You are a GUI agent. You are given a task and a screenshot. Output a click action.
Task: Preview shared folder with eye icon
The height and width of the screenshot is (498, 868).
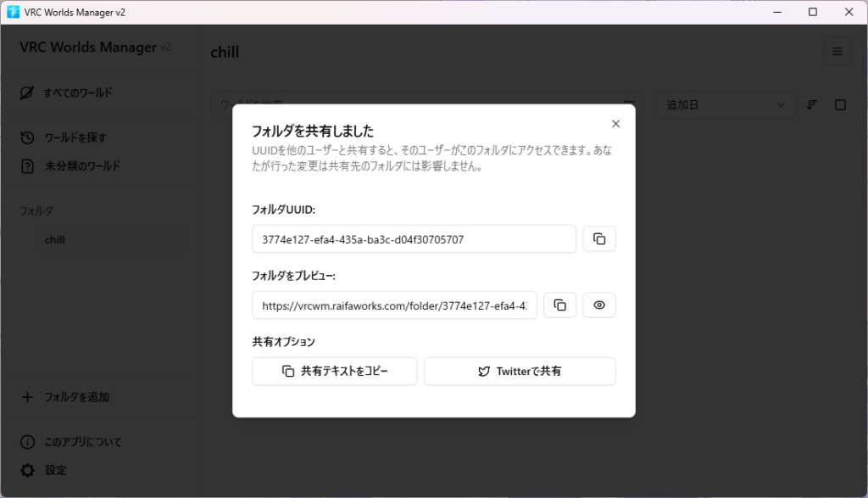tap(599, 305)
